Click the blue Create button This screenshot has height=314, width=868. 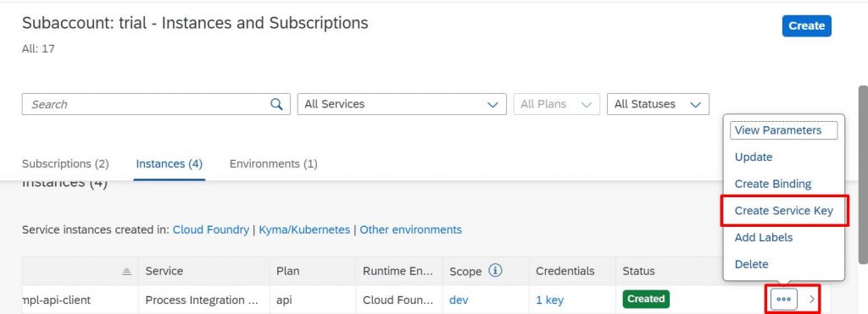click(807, 26)
